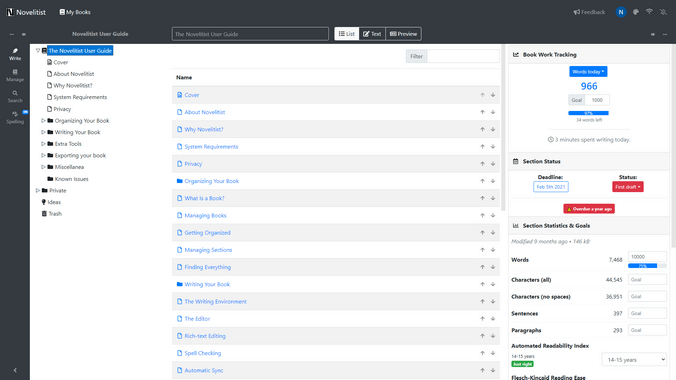Open the Manage section in sidebar
Image resolution: width=676 pixels, height=380 pixels.
[15, 75]
